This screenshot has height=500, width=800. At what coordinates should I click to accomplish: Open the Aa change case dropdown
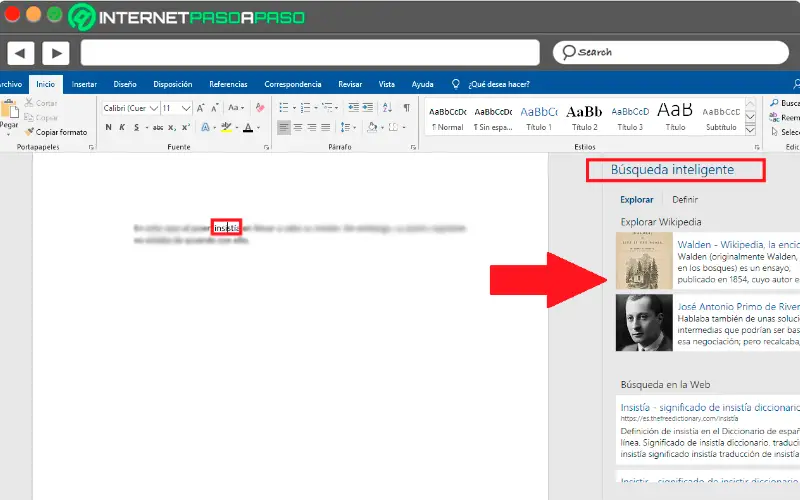tap(236, 108)
